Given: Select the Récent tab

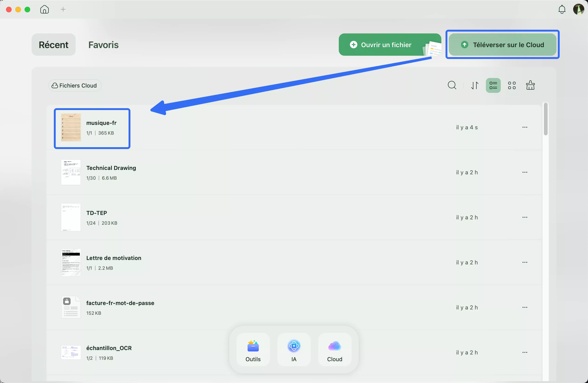Looking at the screenshot, I should pyautogui.click(x=53, y=45).
